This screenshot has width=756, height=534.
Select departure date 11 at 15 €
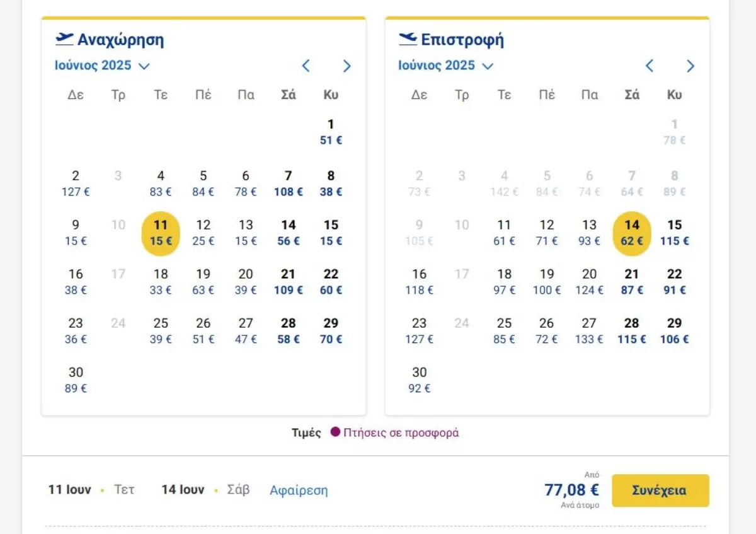(161, 233)
